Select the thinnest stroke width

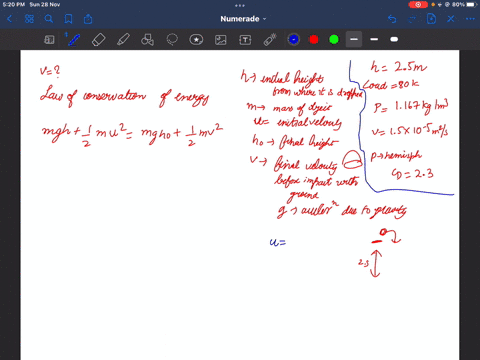354,40
